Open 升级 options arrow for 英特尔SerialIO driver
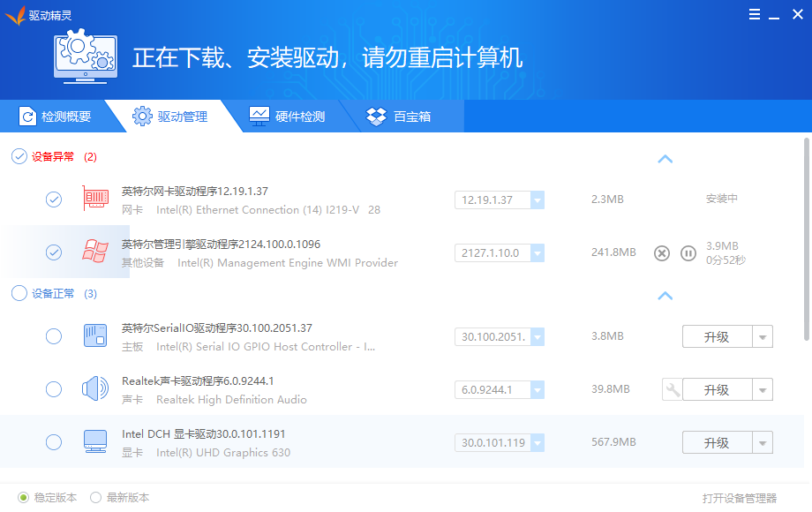 [763, 336]
